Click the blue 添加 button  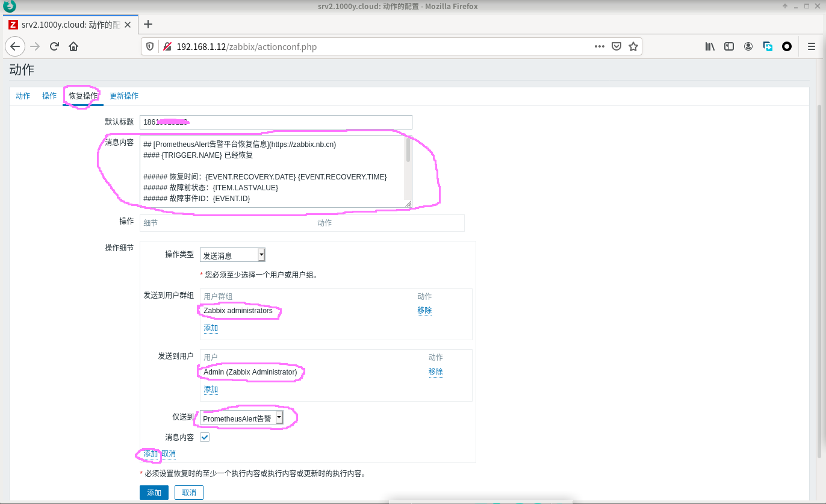(154, 493)
